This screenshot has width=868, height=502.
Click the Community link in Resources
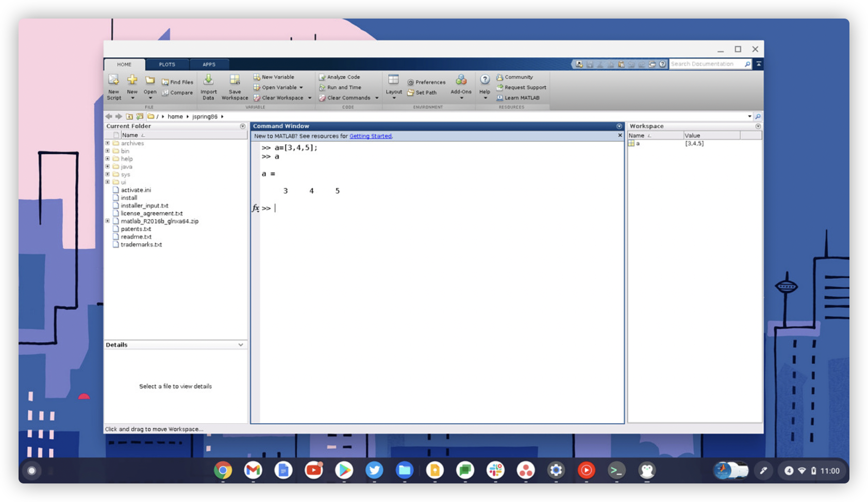[514, 77]
